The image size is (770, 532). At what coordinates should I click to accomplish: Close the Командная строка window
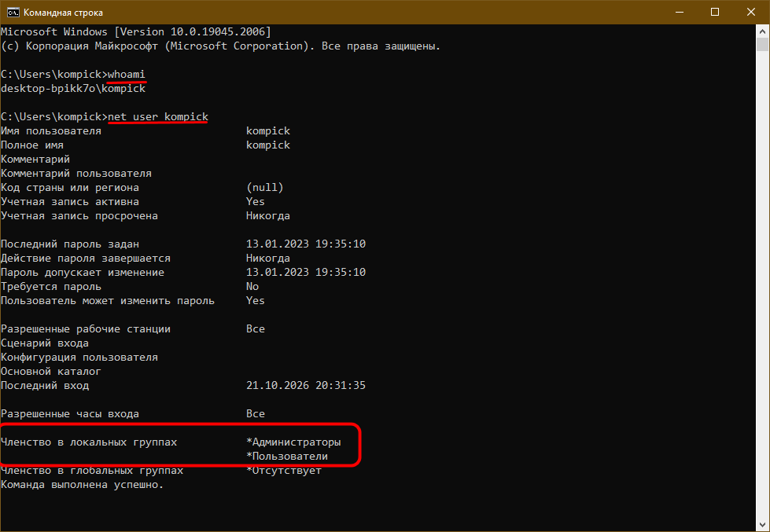pyautogui.click(x=751, y=13)
